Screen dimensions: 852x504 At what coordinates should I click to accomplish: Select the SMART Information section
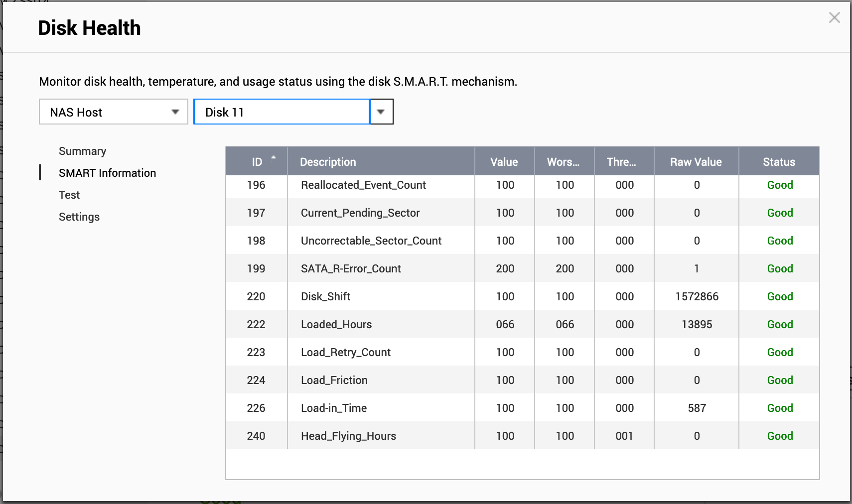coord(107,173)
